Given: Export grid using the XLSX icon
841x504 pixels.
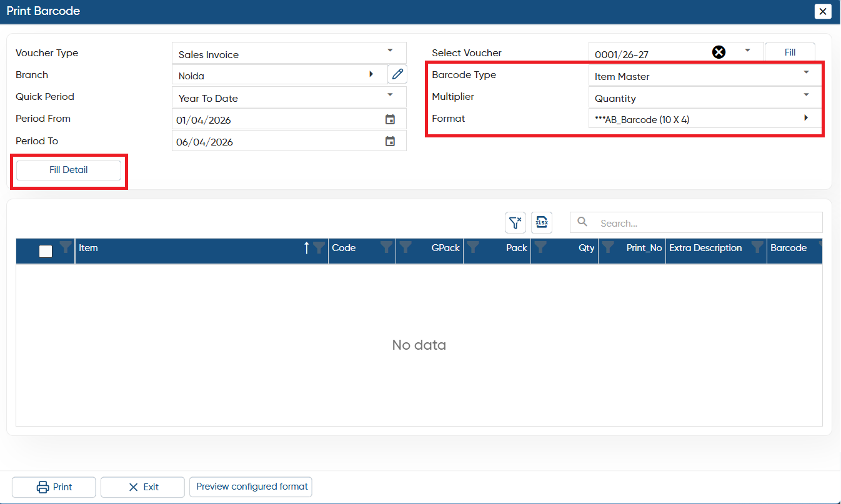Looking at the screenshot, I should click(x=542, y=223).
